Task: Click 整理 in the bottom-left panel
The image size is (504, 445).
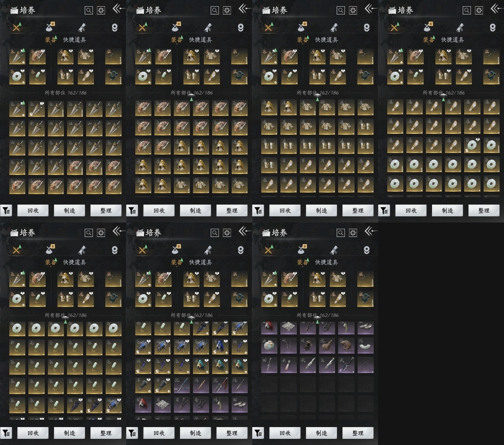Action: pos(106,433)
